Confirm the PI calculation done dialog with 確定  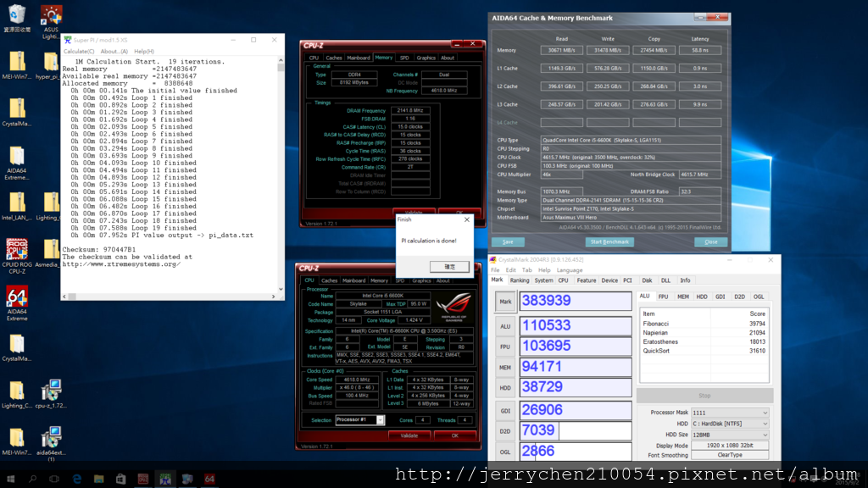449,267
